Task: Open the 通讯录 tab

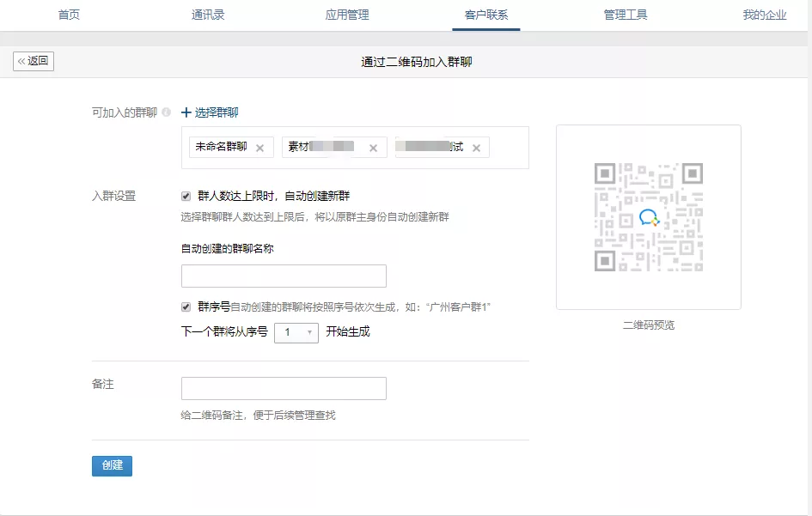Action: pos(207,15)
